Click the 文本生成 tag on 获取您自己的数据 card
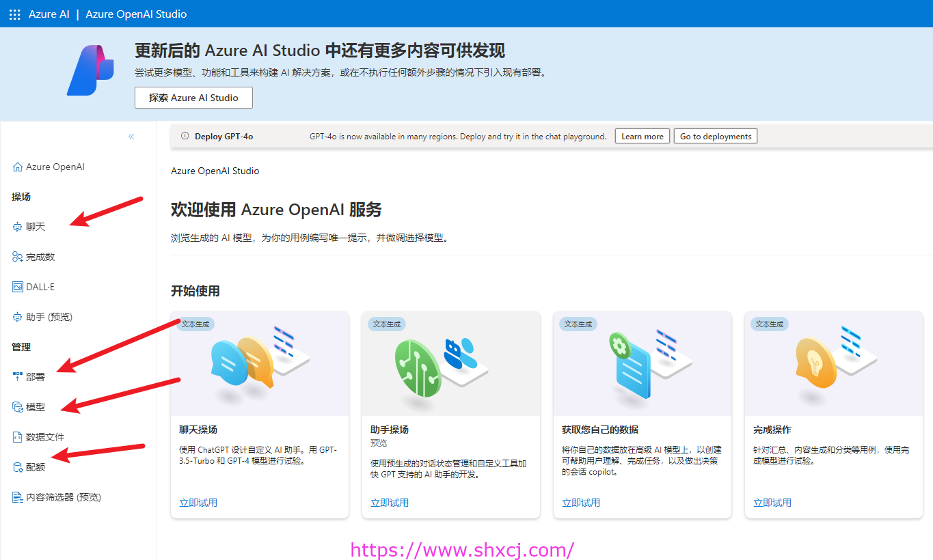The height and width of the screenshot is (560, 933). (x=578, y=324)
